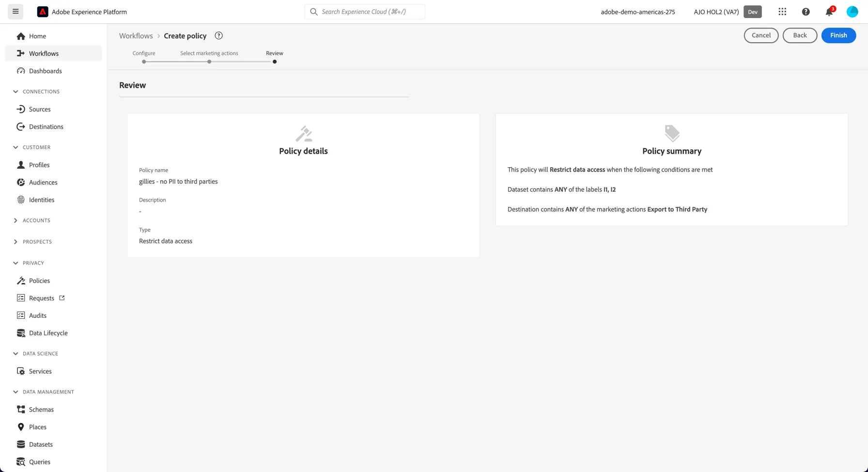This screenshot has width=868, height=472.
Task: Toggle the hamburger navigation menu
Action: pyautogui.click(x=15, y=12)
